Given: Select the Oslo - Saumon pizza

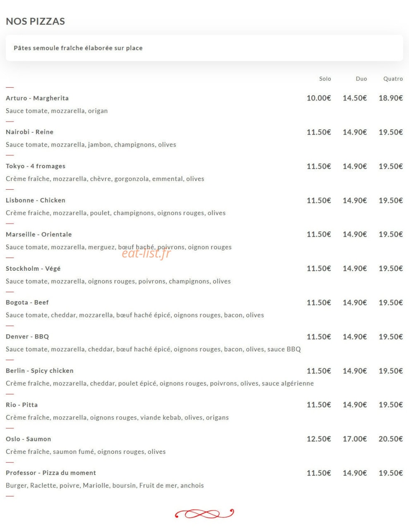Looking at the screenshot, I should click(x=29, y=439).
